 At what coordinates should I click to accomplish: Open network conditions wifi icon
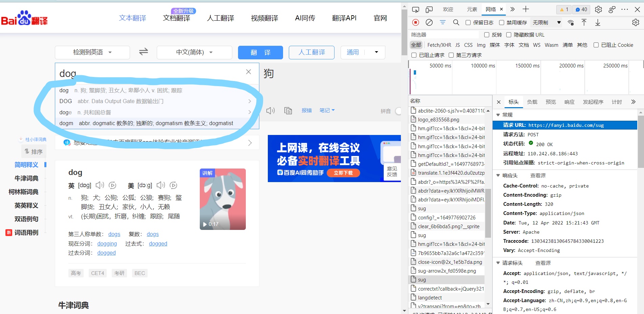point(571,23)
